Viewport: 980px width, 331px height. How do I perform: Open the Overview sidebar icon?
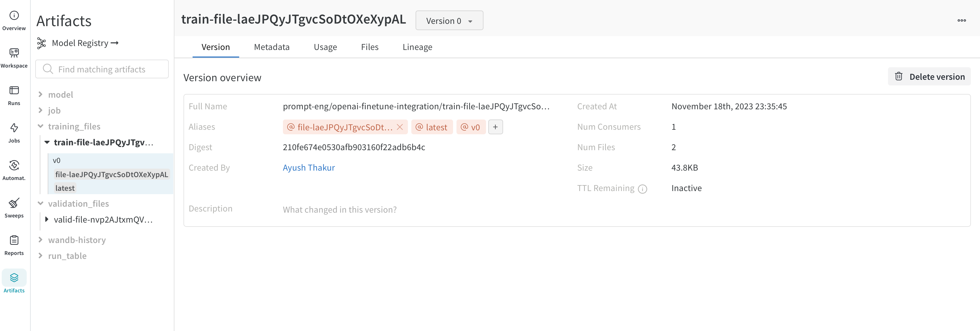[14, 16]
